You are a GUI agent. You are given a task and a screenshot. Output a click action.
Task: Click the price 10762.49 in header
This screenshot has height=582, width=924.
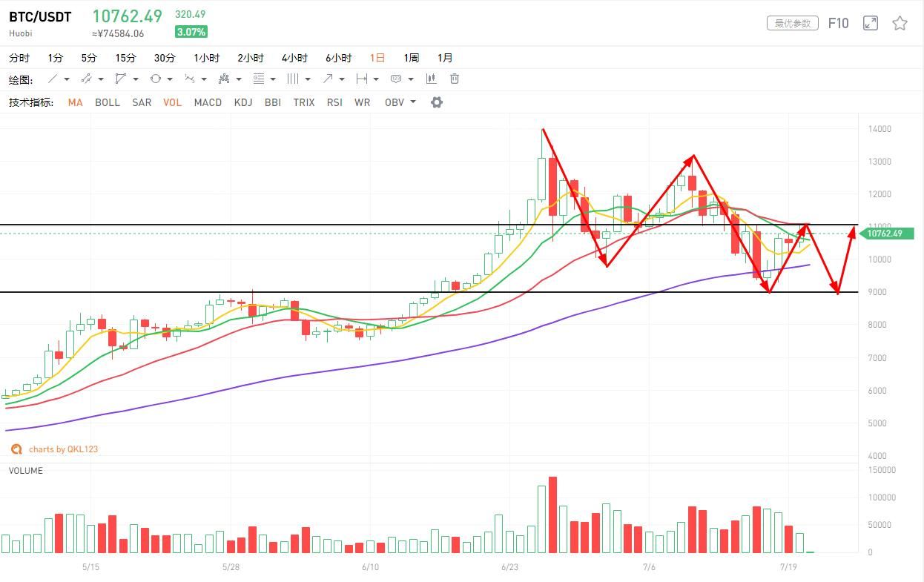127,16
